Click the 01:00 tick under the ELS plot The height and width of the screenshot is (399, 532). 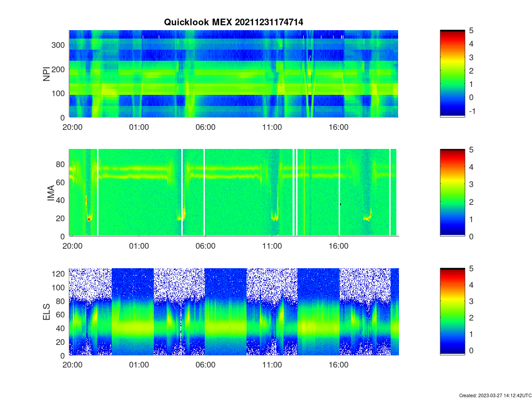pos(139,365)
